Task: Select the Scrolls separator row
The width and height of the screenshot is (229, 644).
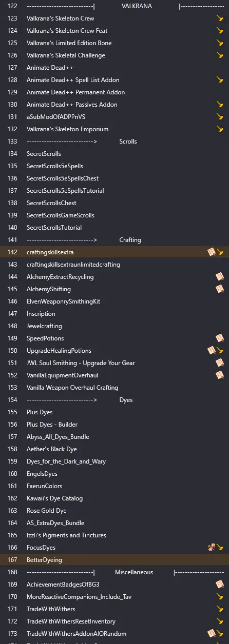Action: (115, 142)
